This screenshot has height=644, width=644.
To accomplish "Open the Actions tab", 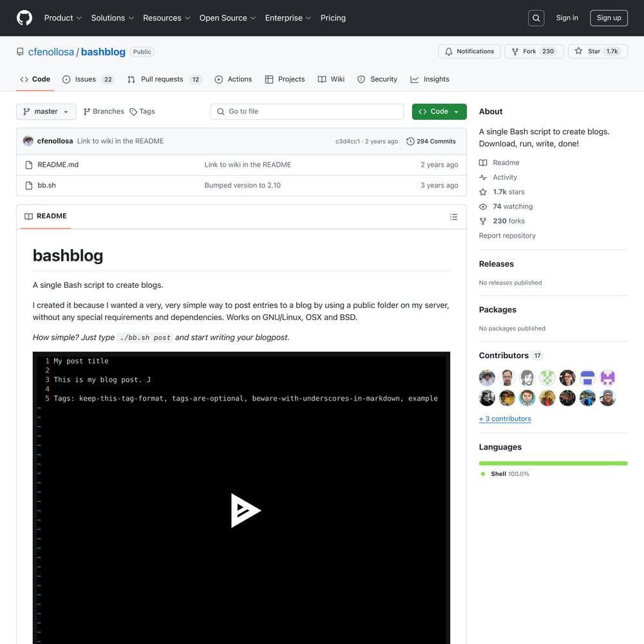I will coord(233,79).
